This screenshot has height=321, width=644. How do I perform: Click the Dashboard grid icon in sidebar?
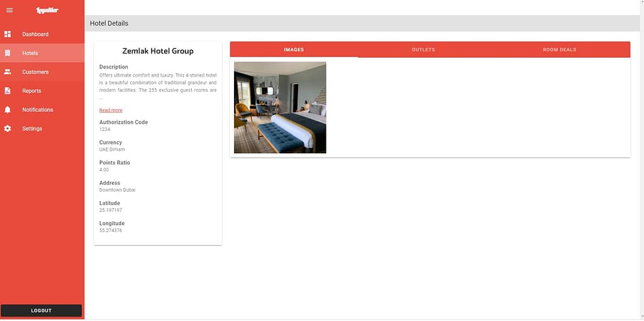coord(8,34)
